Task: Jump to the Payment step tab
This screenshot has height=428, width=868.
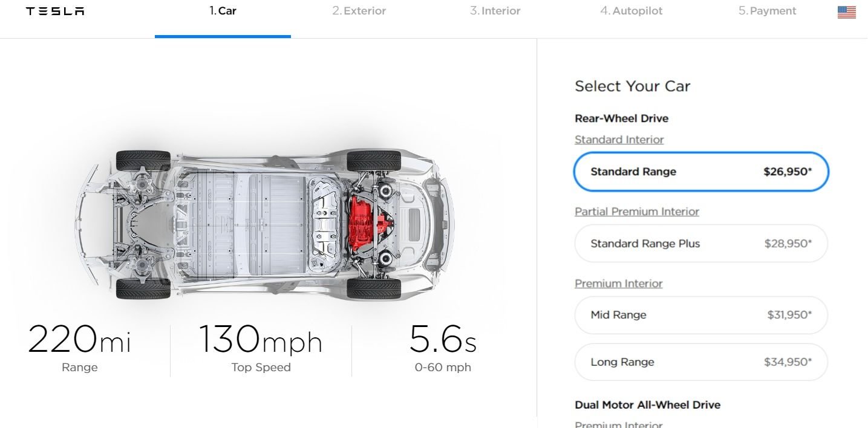Action: point(767,11)
